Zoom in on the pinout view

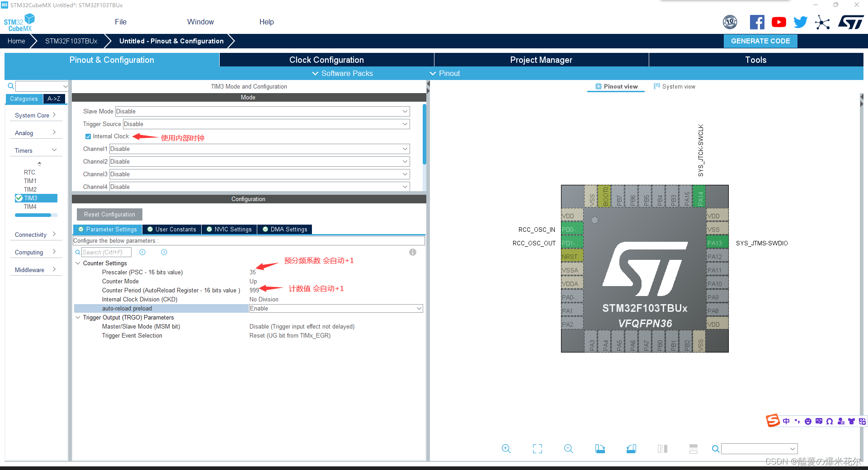point(506,449)
